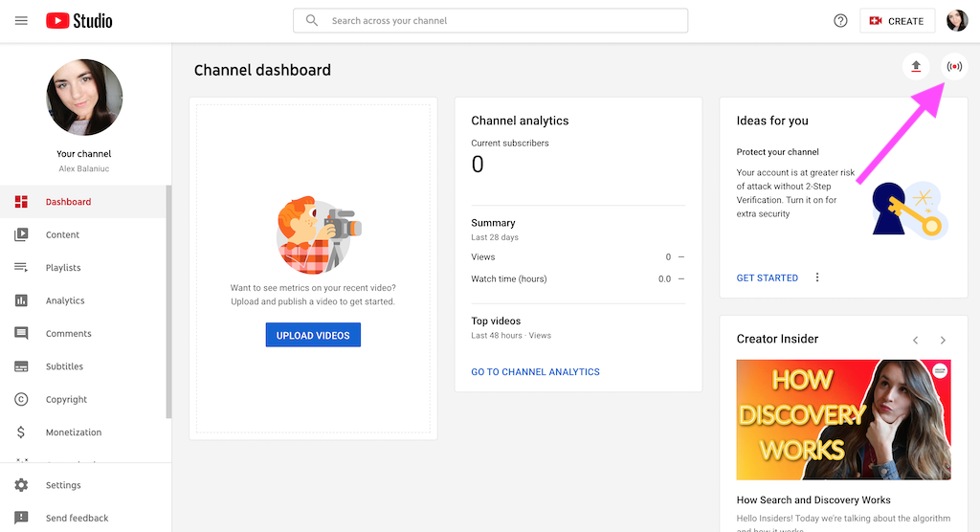The height and width of the screenshot is (532, 980).
Task: Open the Monetization menu label
Action: coord(73,432)
